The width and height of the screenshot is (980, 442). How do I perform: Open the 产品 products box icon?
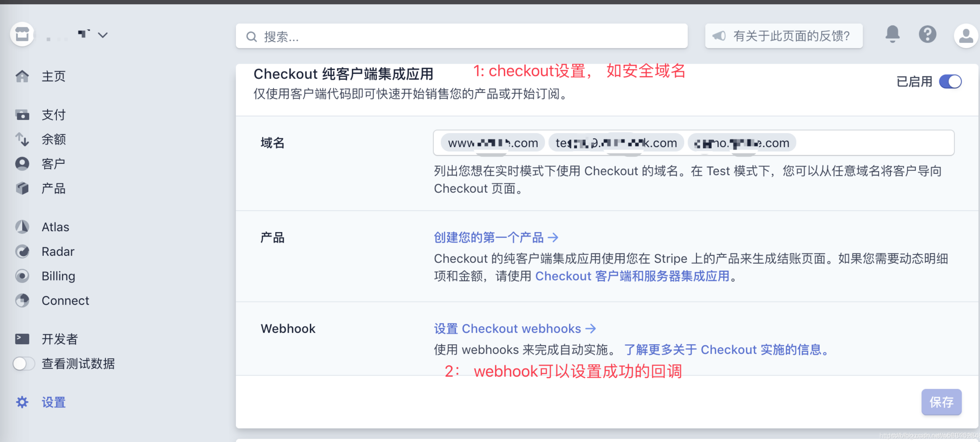point(22,188)
